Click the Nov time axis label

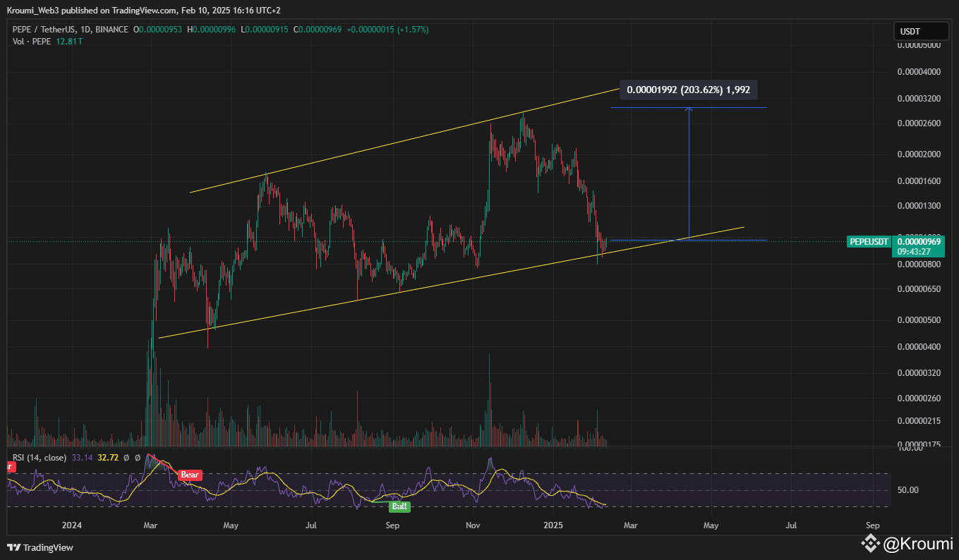474,525
